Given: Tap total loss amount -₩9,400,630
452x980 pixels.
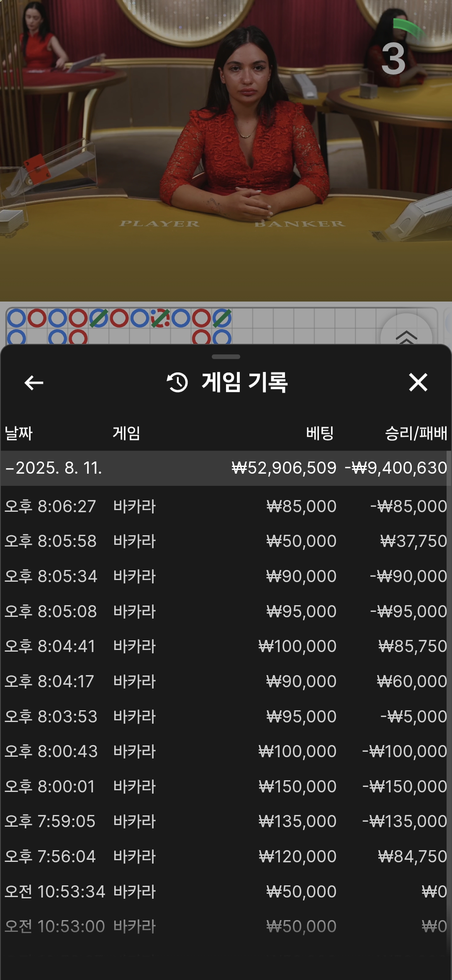Looking at the screenshot, I should tap(396, 468).
